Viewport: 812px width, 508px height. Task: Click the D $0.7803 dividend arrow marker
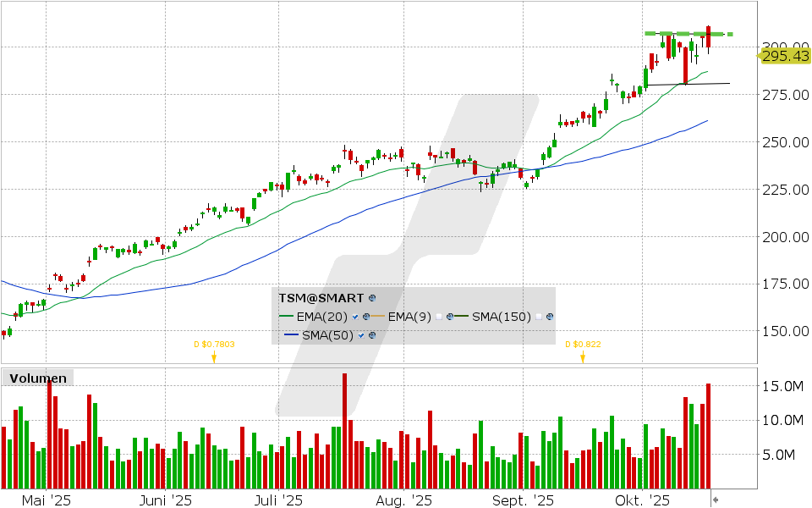pyautogui.click(x=214, y=357)
